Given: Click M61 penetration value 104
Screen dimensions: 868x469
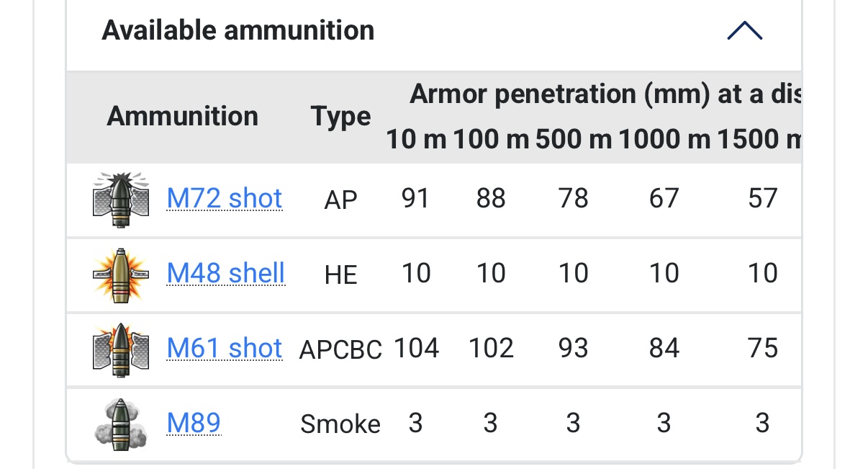Looking at the screenshot, I should tap(416, 349).
